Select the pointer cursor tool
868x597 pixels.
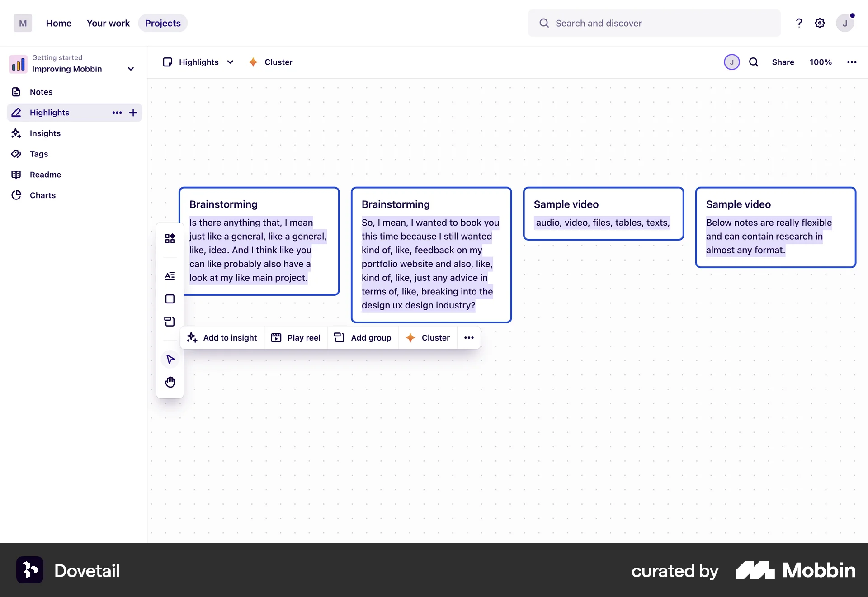(170, 359)
